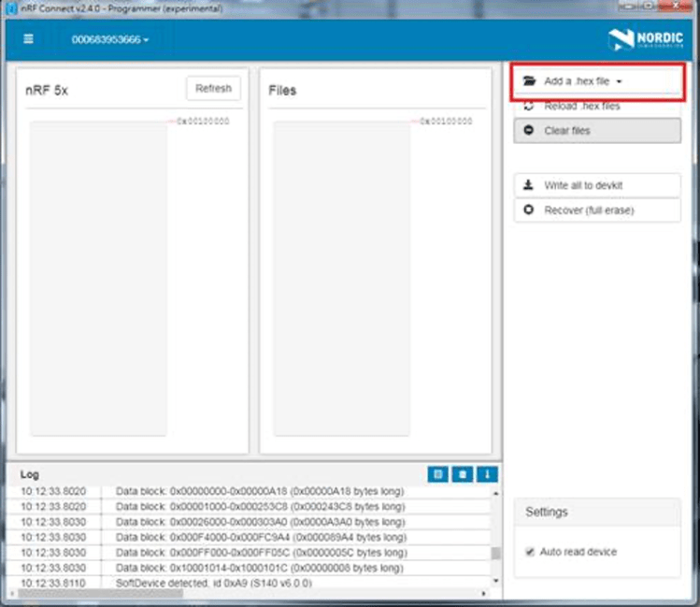Select log row Data block 0x000F4000-0x000FC9A4

click(x=249, y=537)
